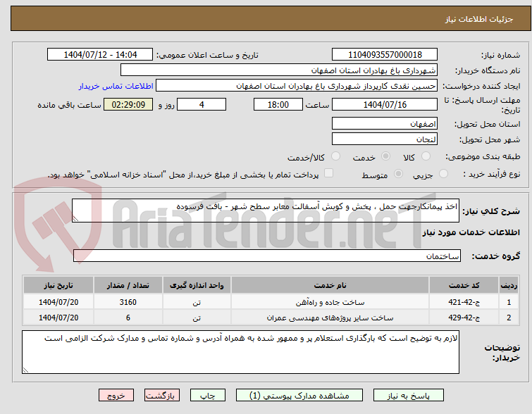Viewport: 532px width, 414px height.
Task: Click the اطلاعات خدمات مورد نیاز heading
Action: pos(471,232)
